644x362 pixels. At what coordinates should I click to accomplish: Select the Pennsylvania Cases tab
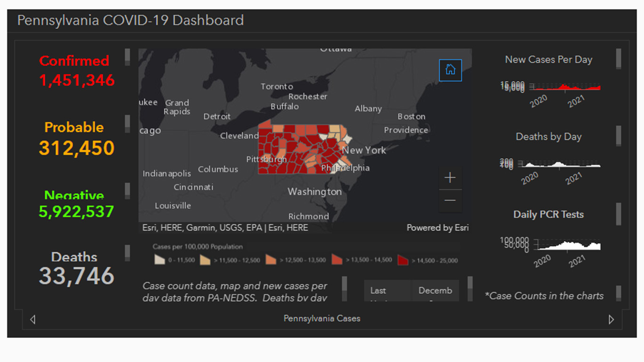322,319
